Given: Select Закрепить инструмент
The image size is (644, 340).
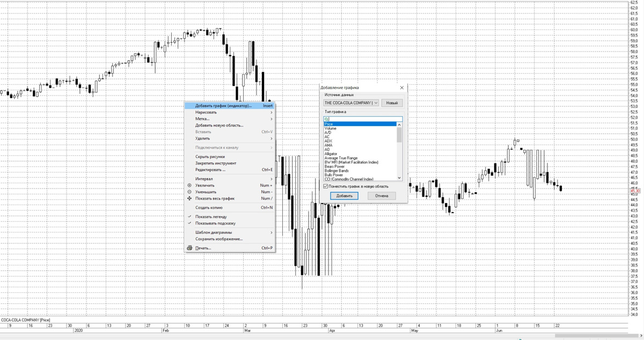Looking at the screenshot, I should (230, 163).
